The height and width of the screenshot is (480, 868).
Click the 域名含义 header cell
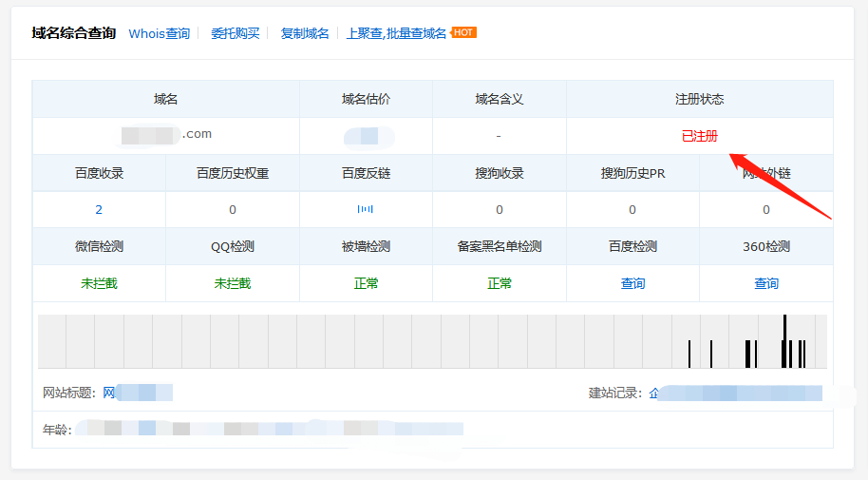[500, 99]
